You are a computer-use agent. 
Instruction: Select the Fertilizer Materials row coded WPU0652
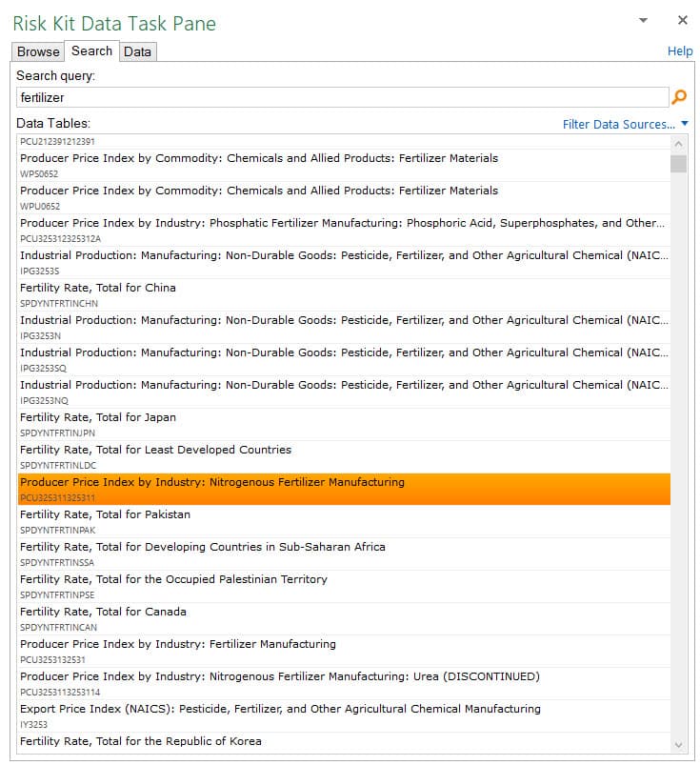[344, 197]
